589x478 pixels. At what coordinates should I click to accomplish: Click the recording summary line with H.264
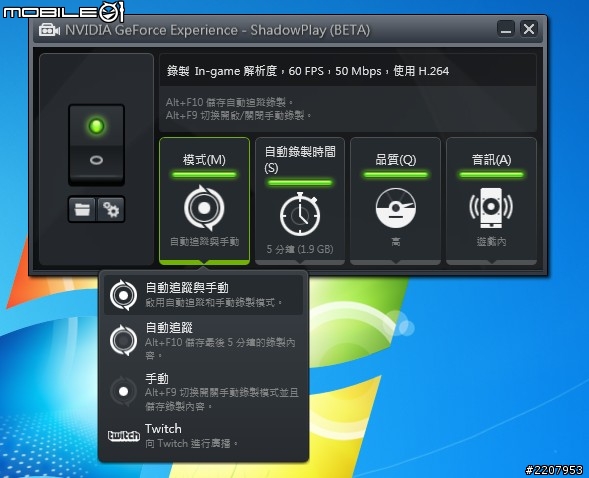[x=308, y=71]
